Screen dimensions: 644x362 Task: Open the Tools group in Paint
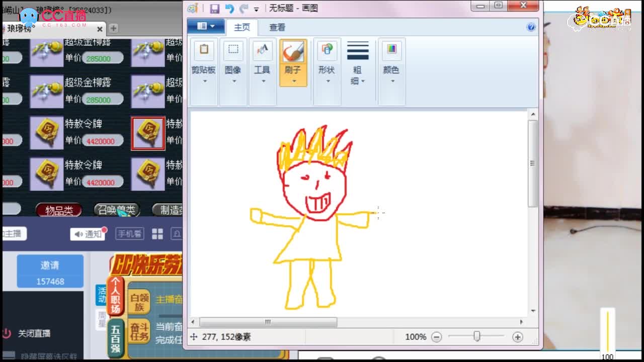[262, 71]
